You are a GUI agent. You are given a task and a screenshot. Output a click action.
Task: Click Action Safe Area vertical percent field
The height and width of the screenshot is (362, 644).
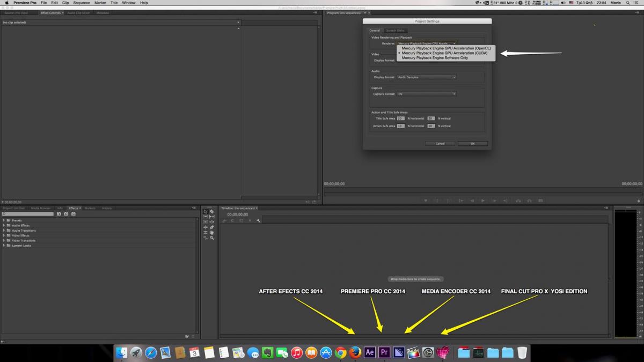[x=431, y=126]
